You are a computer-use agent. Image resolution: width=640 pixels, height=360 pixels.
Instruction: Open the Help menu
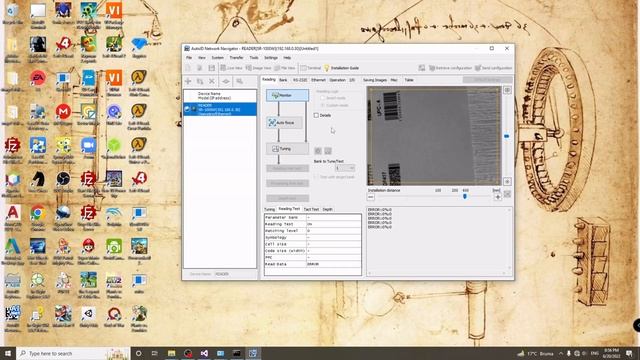pyautogui.click(x=287, y=58)
